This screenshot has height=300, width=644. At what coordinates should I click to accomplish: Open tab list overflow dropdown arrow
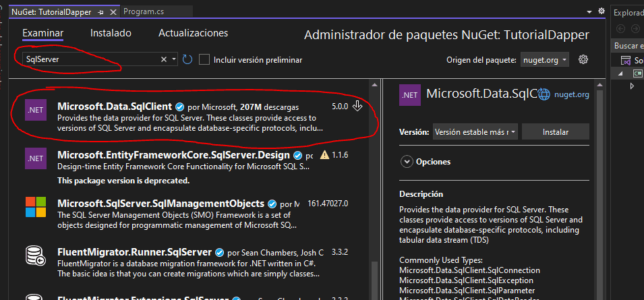[590, 12]
